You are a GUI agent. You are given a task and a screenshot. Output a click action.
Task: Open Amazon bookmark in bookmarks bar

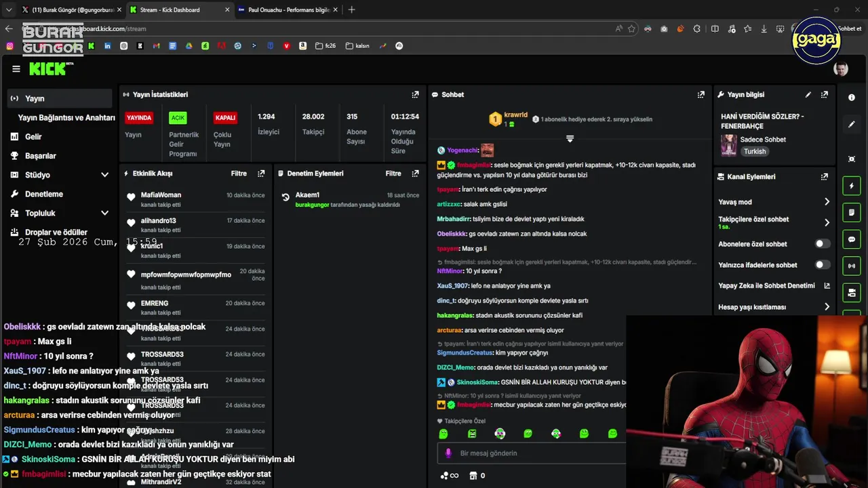tap(302, 46)
